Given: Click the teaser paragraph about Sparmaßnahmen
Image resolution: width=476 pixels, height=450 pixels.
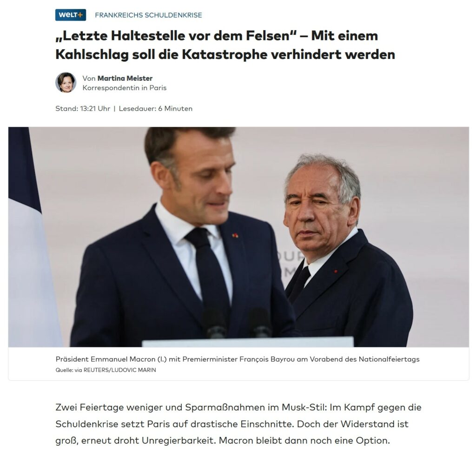Looking at the screenshot, I should 238,424.
